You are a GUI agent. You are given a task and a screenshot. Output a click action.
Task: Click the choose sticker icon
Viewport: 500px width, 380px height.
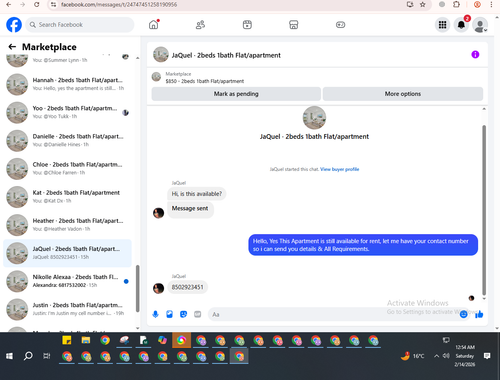click(x=183, y=314)
